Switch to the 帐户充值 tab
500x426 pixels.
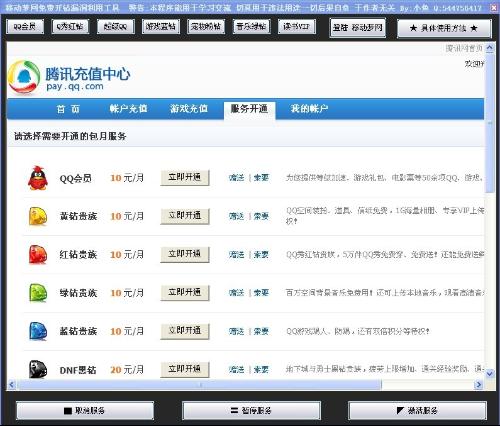coord(128,109)
